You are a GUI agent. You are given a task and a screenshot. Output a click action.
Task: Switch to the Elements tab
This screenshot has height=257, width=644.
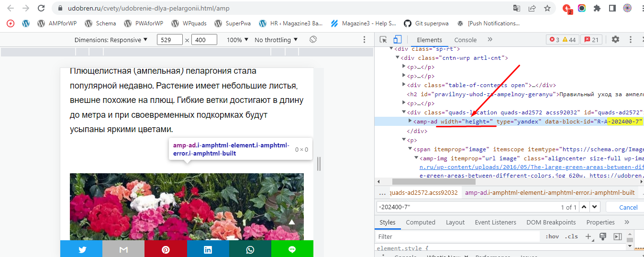coord(429,40)
